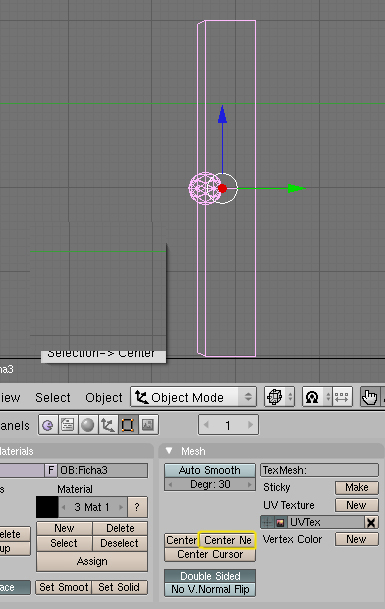Click the material Delete button
The width and height of the screenshot is (385, 609).
pos(120,528)
